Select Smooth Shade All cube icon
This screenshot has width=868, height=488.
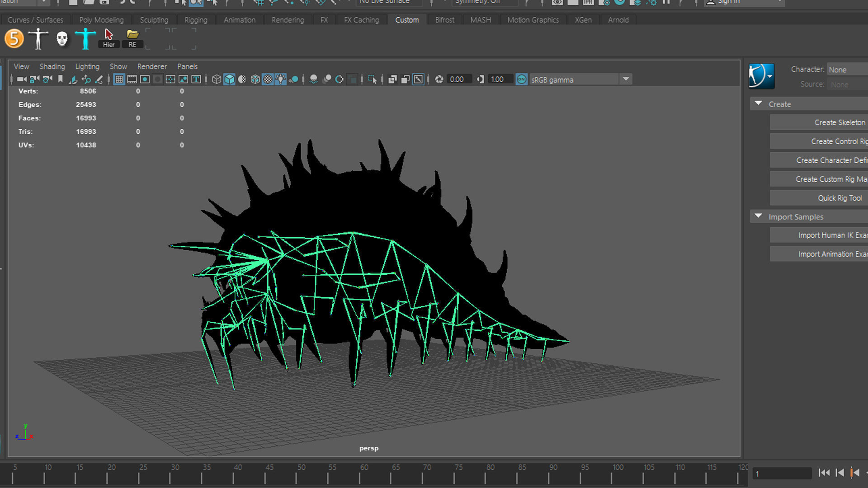(x=229, y=80)
